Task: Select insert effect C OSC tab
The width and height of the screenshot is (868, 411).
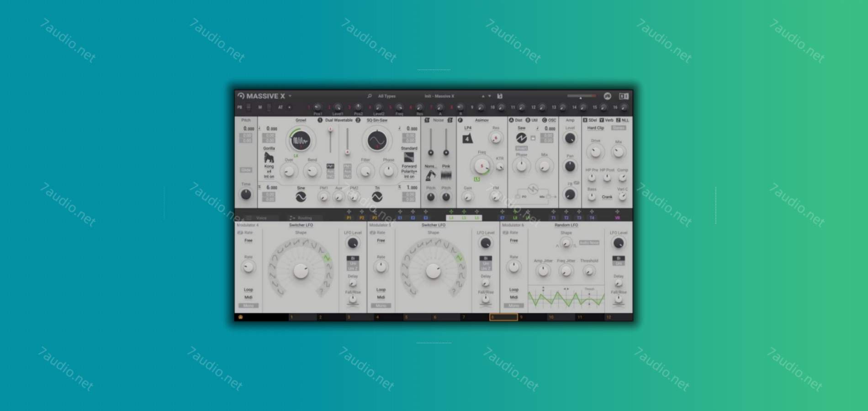Action: point(549,121)
